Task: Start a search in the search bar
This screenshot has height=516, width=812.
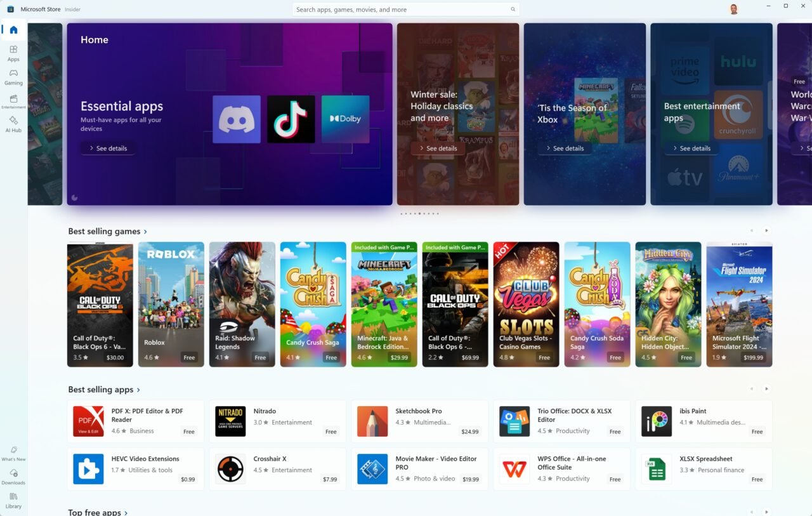Action: pos(405,9)
